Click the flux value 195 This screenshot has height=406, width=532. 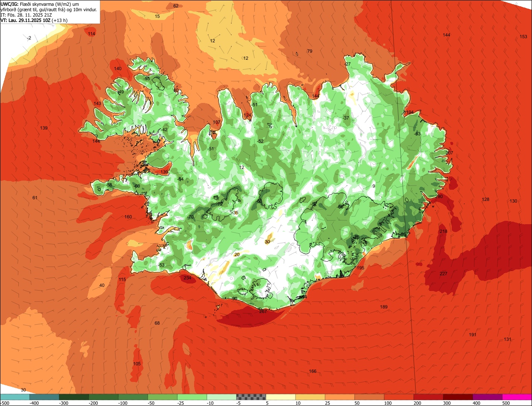tap(360, 268)
